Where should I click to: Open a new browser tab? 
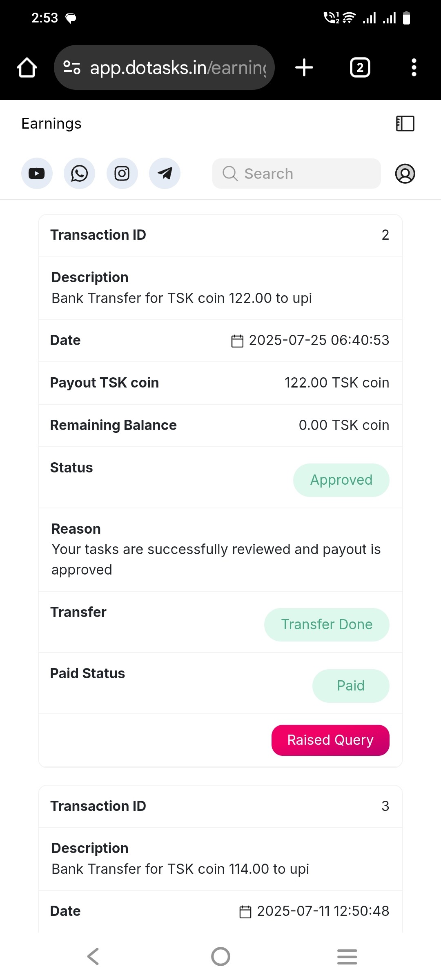click(304, 67)
